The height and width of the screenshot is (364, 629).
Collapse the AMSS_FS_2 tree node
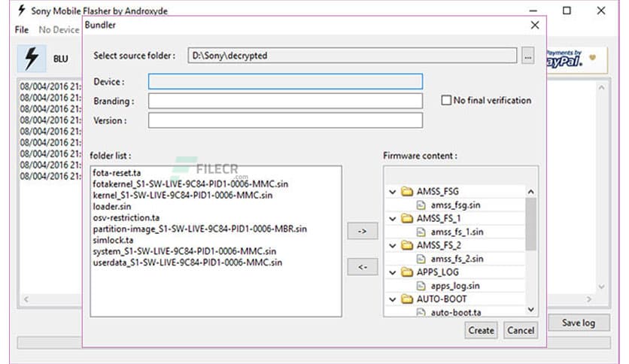(392, 245)
